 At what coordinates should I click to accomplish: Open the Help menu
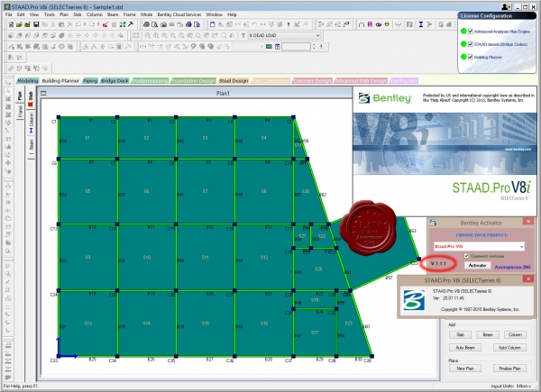point(232,14)
